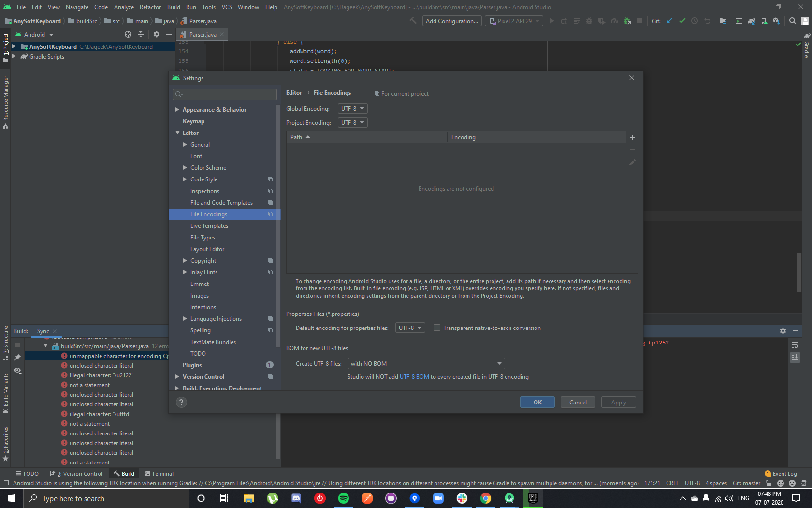Screen dimensions: 812x508
Task: Click the build panel eye icon
Action: click(17, 371)
